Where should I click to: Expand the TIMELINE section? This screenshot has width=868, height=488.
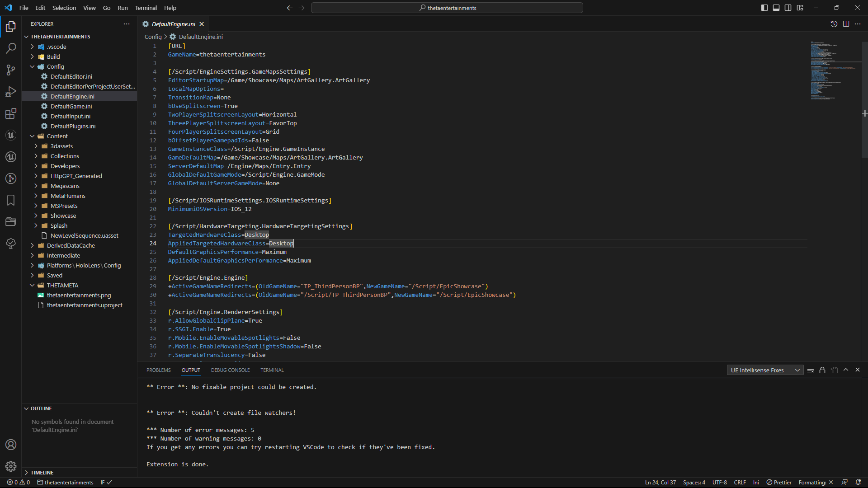coord(42,472)
